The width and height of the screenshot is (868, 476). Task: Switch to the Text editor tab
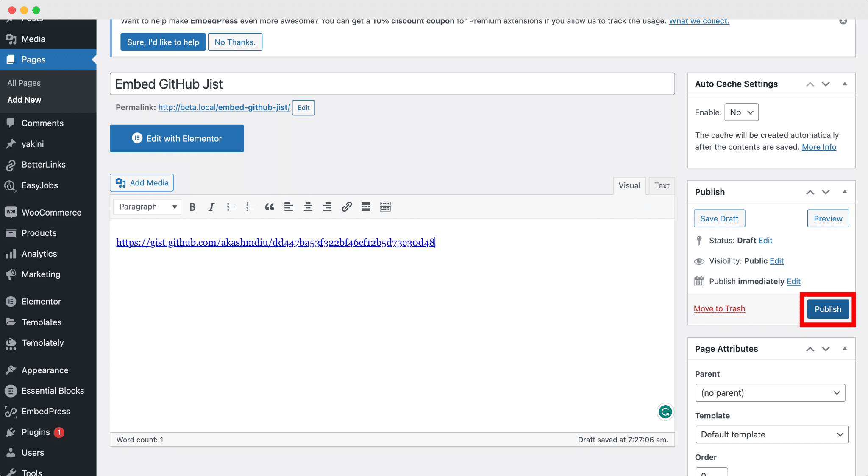[x=662, y=186]
